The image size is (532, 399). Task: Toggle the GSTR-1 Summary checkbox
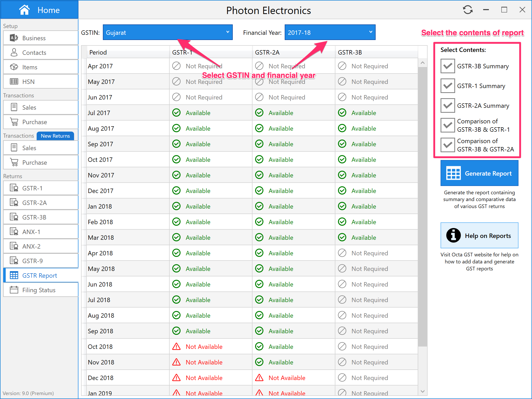(x=448, y=86)
